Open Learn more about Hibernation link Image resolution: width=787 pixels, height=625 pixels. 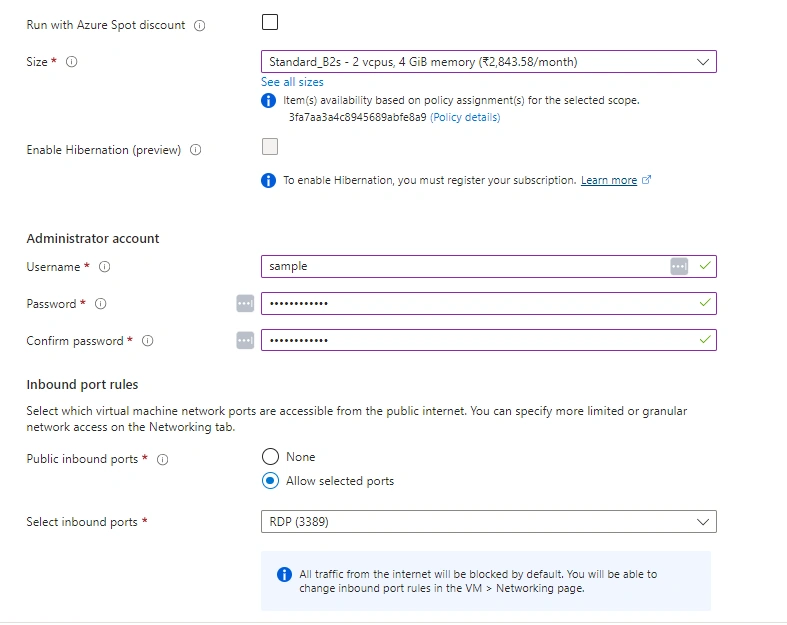coord(609,180)
